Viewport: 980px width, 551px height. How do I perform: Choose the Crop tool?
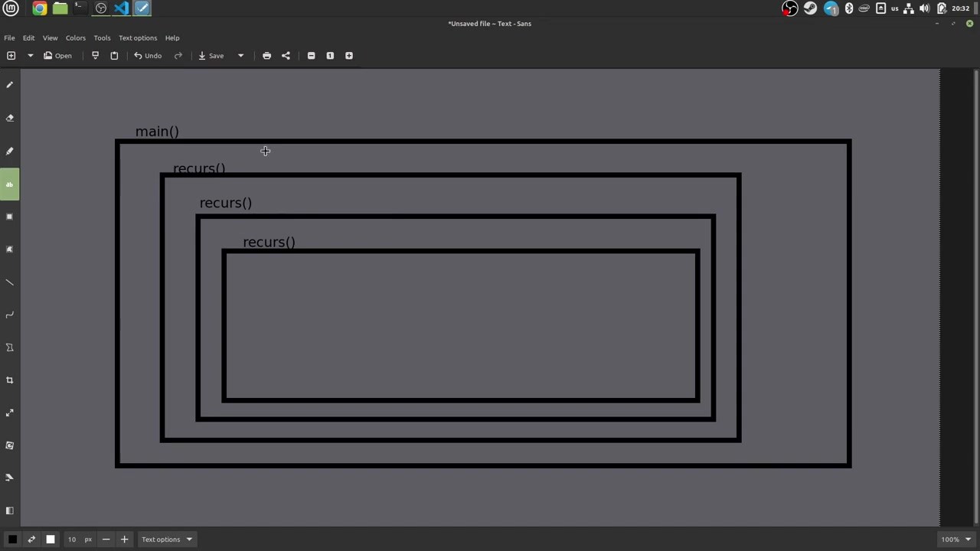pyautogui.click(x=10, y=380)
